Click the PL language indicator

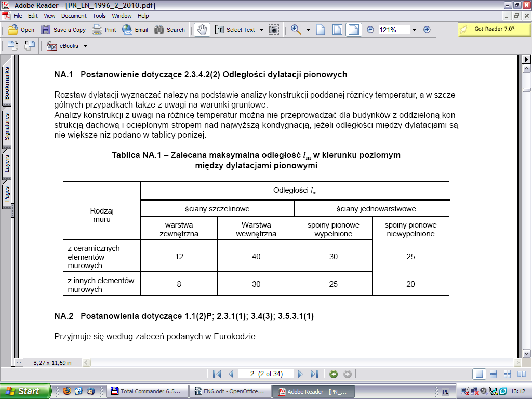pyautogui.click(x=445, y=392)
